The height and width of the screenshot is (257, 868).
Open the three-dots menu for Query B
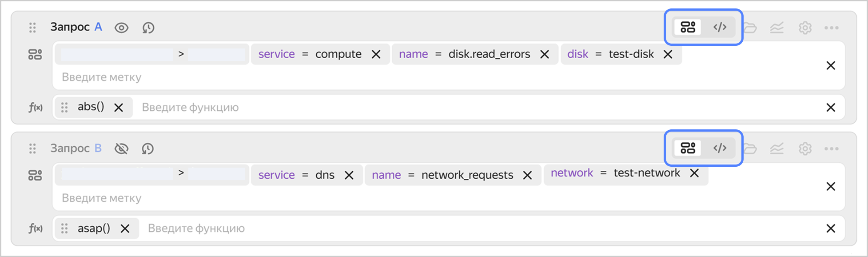[x=831, y=149]
